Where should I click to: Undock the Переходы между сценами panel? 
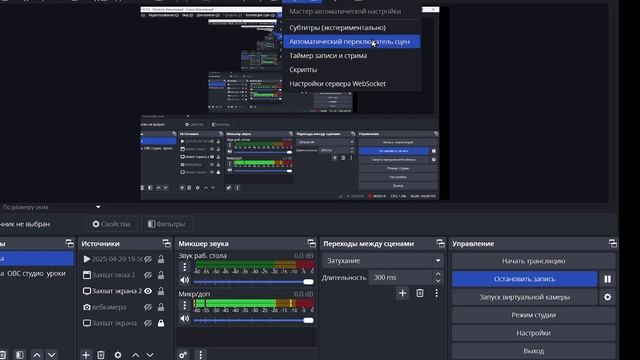440,243
